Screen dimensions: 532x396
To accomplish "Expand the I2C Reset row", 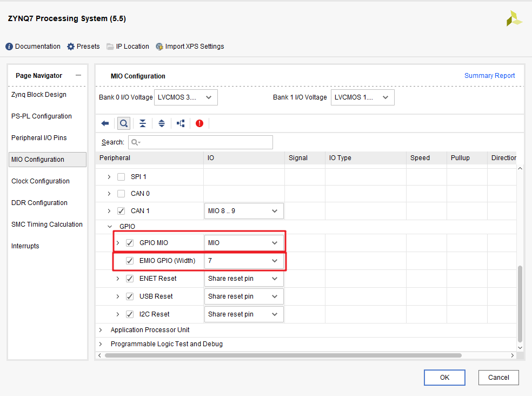I will coord(118,314).
